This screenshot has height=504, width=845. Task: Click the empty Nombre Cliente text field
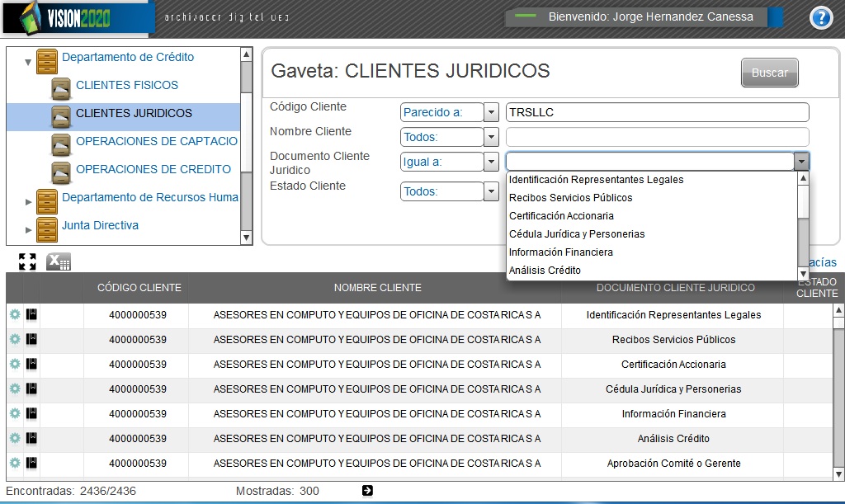pyautogui.click(x=658, y=137)
